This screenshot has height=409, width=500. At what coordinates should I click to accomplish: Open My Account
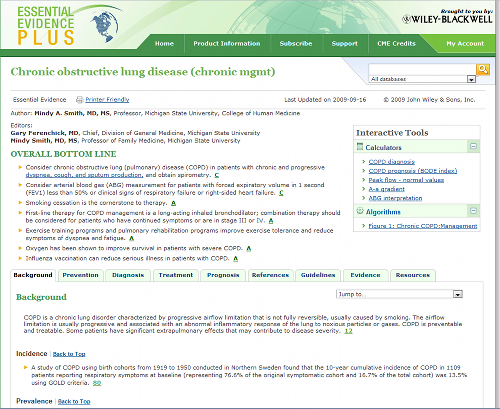coord(465,44)
